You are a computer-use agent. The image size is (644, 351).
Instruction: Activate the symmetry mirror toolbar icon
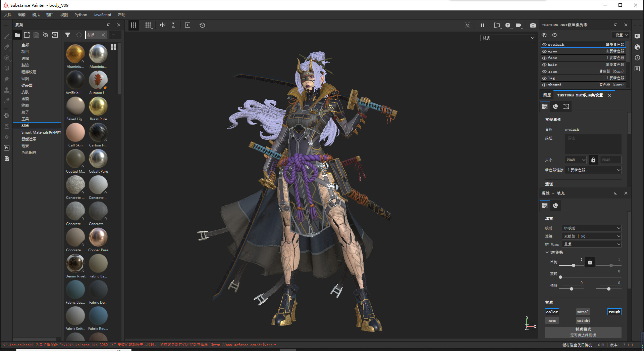(163, 25)
